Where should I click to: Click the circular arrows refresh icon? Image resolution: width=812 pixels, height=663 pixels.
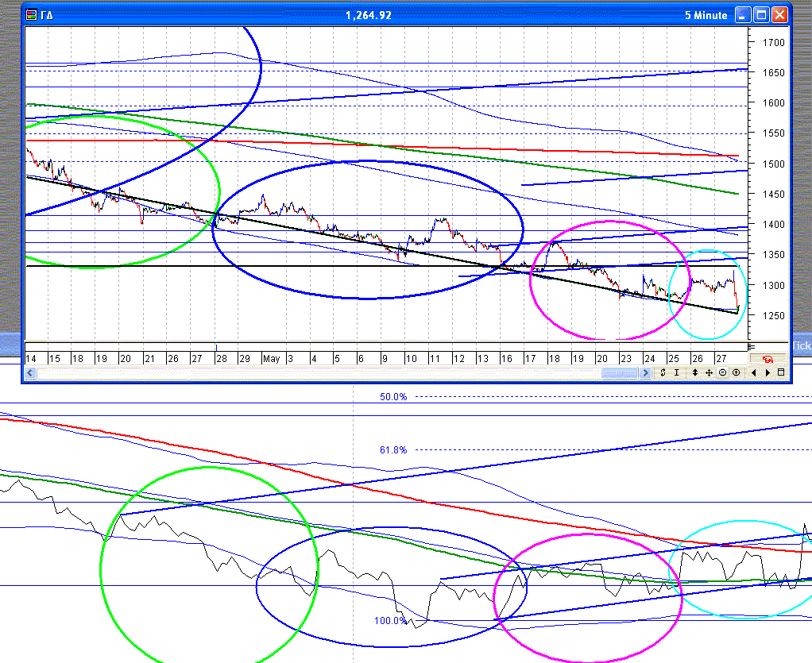click(x=663, y=372)
